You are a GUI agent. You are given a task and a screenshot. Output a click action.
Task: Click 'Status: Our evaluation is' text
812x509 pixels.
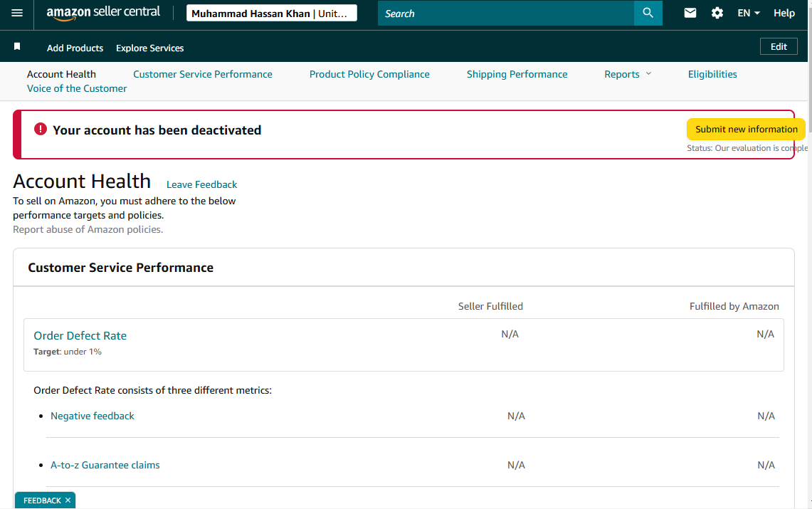(747, 148)
